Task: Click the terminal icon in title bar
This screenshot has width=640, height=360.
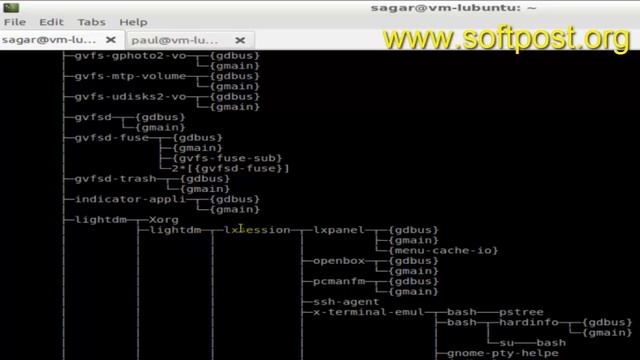Action: pos(11,7)
